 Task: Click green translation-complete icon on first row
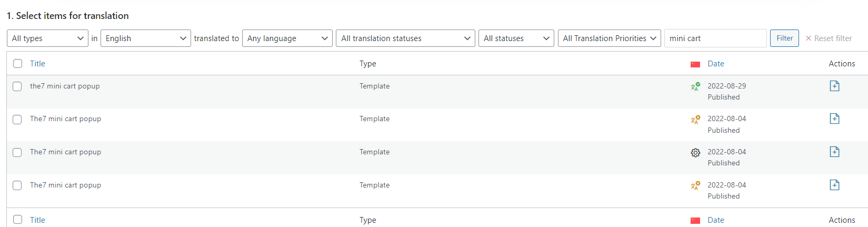coord(695,86)
